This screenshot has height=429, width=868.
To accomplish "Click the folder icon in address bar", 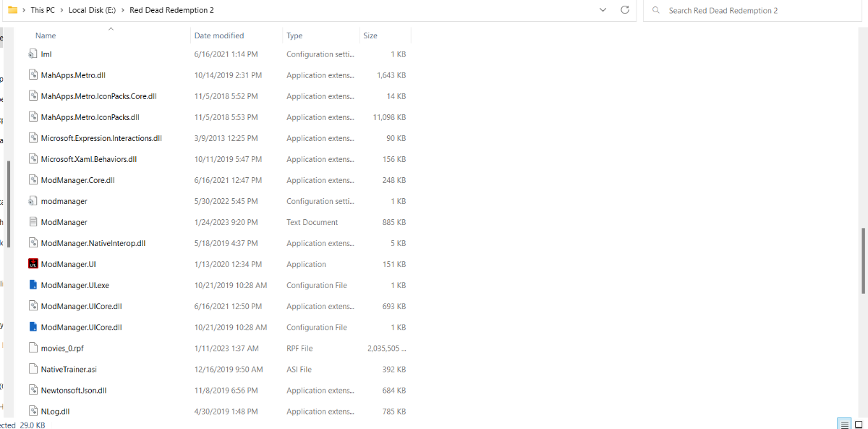I will (x=12, y=10).
